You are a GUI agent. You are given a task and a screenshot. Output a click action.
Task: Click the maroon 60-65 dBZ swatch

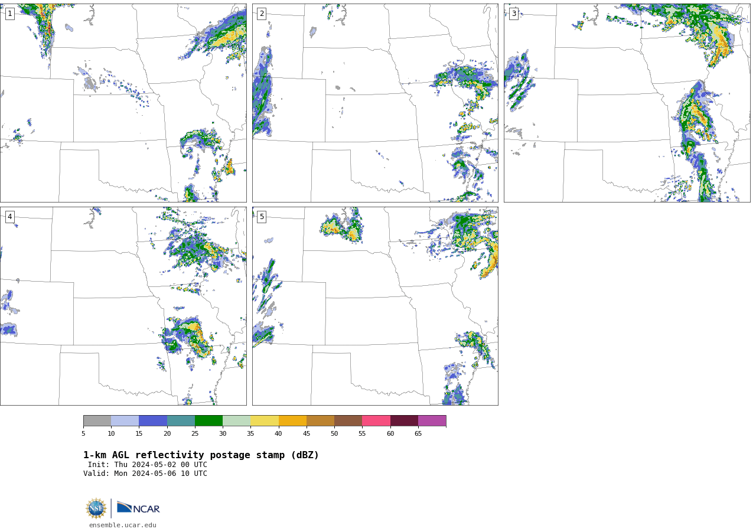(404, 420)
